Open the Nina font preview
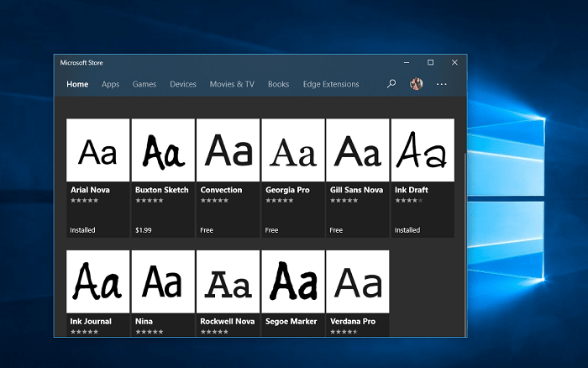This screenshot has height=368, width=588. coord(163,281)
